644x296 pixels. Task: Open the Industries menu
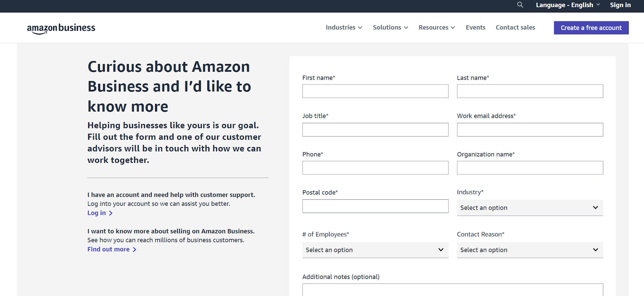coord(344,27)
